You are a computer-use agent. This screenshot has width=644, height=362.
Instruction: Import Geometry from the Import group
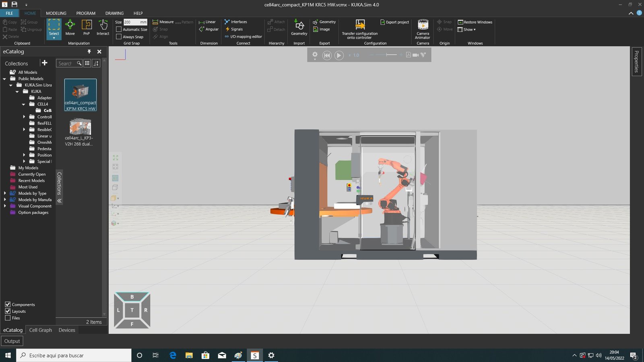click(299, 28)
